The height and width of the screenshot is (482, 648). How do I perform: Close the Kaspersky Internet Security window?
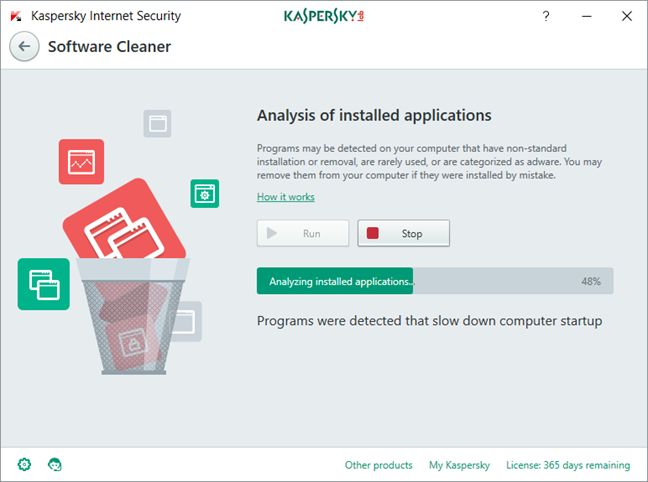point(627,16)
